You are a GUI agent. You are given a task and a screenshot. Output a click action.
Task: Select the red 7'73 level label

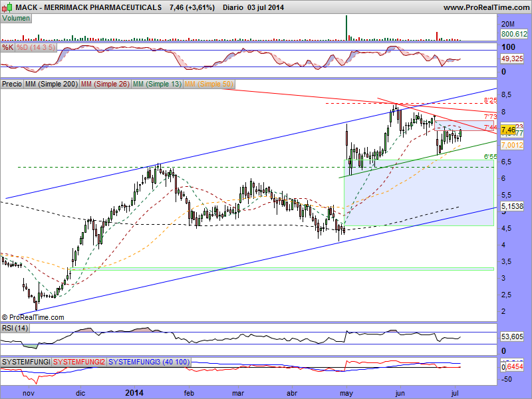490,117
